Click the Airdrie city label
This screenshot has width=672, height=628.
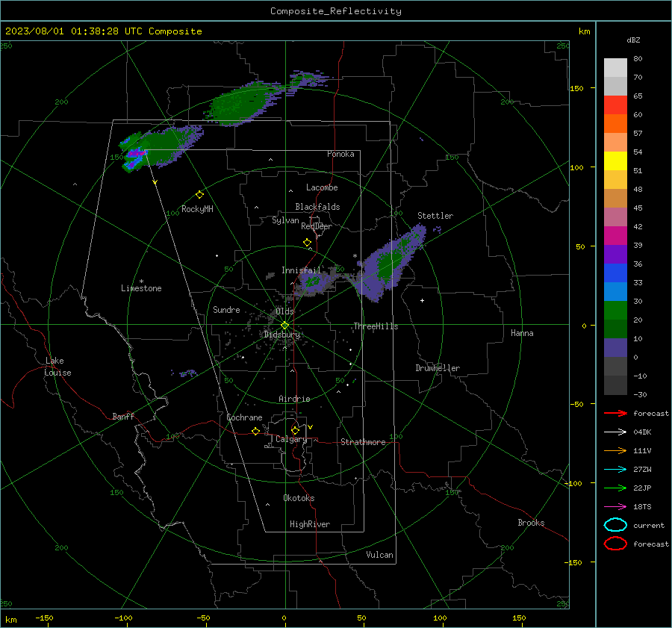coord(294,399)
